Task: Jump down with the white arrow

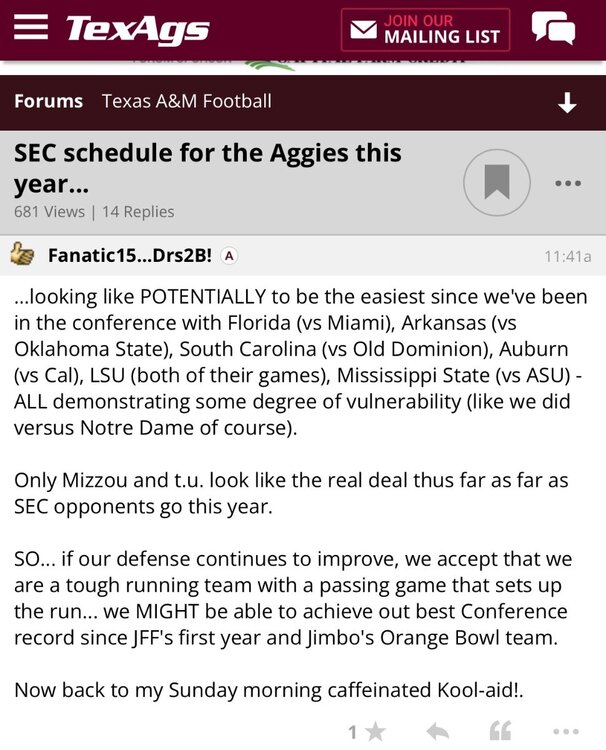Action: (x=567, y=102)
